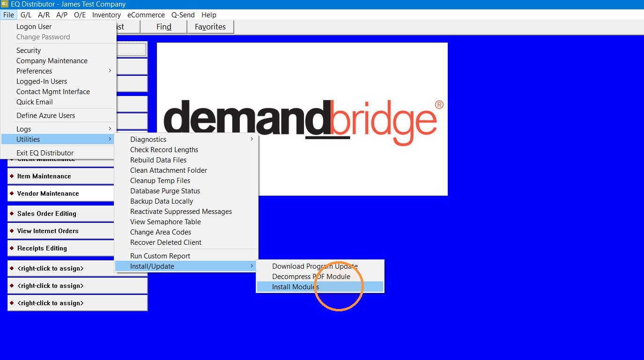Open Database Purge Status

pyautogui.click(x=186, y=191)
